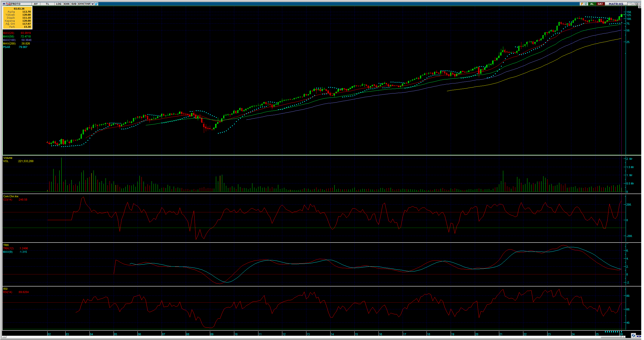Select the SVD toolbar item

pyautogui.click(x=74, y=4)
